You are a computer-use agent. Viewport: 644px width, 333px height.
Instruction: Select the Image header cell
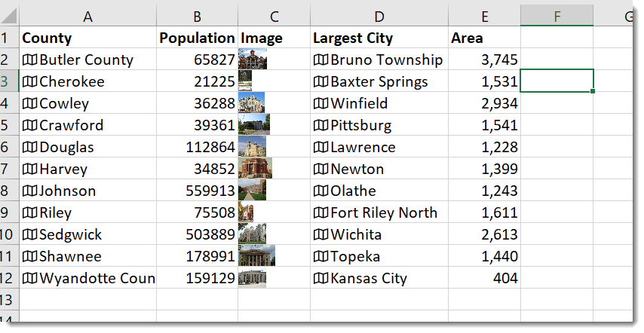pos(274,38)
